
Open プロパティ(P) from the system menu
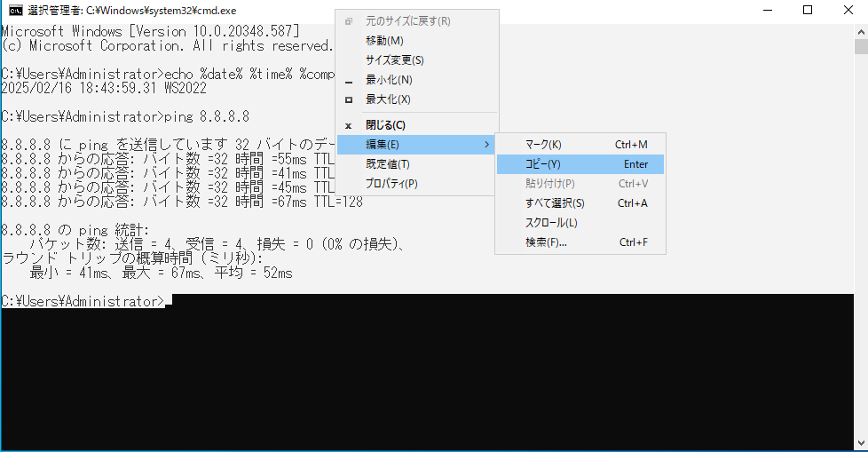coord(391,184)
